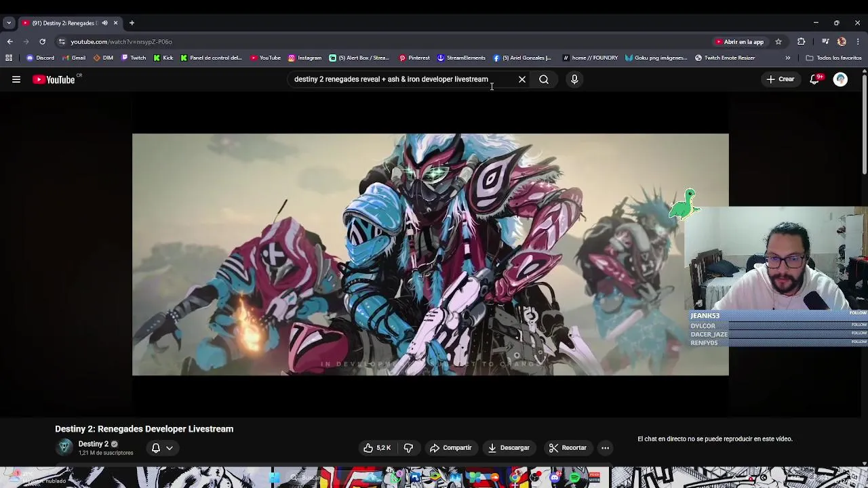Close the Destiny 2: Renegades tab

[x=115, y=23]
